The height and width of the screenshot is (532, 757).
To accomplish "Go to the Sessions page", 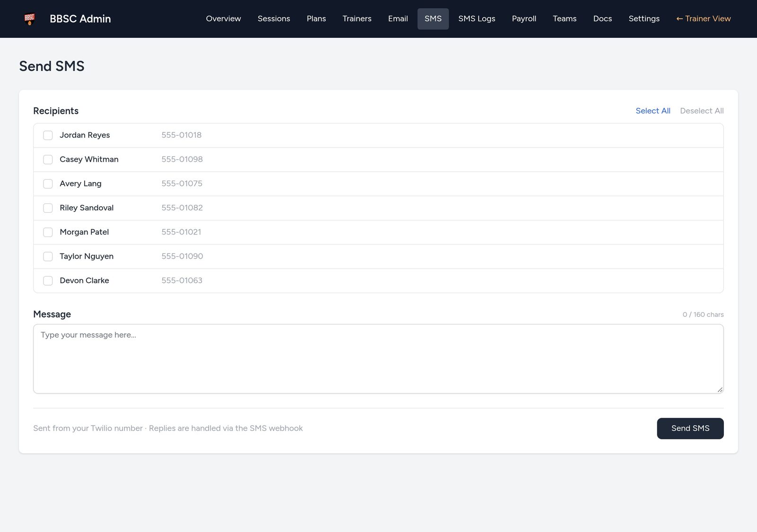I will [274, 19].
